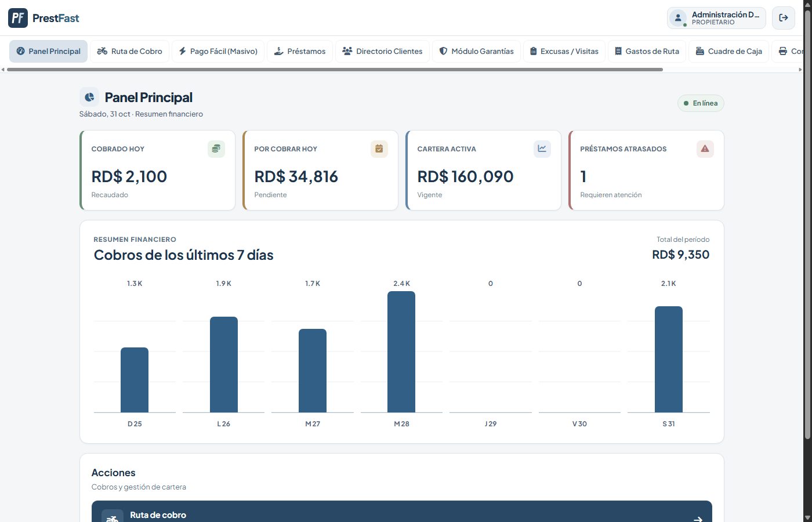Open Directorio Clientes tab

tap(382, 51)
